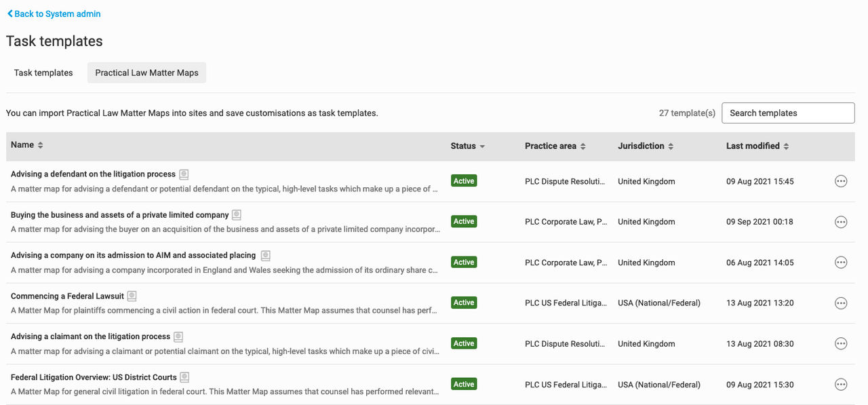
Task: Open Advising a claimant on the litigation process
Action: tap(90, 336)
